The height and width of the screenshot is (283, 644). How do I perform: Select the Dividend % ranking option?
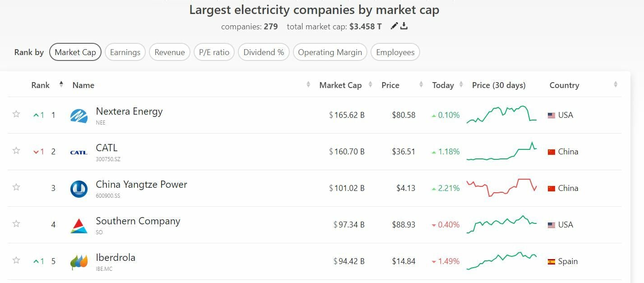264,52
